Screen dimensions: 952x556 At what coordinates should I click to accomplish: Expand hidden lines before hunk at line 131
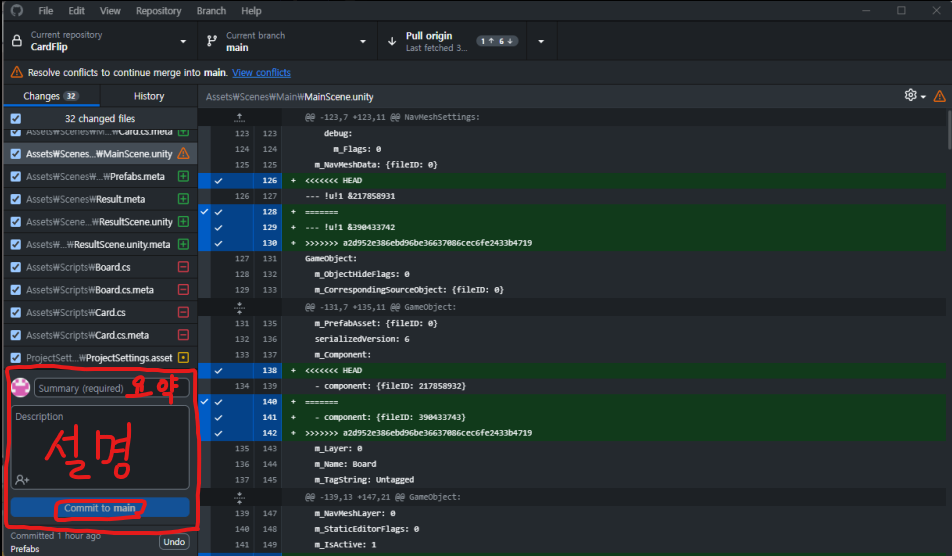coord(240,307)
